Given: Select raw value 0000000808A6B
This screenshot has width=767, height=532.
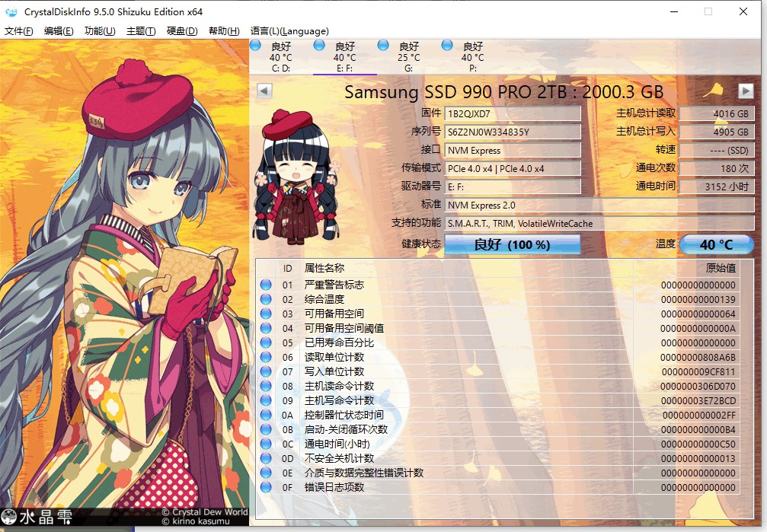Looking at the screenshot, I should click(x=698, y=358).
